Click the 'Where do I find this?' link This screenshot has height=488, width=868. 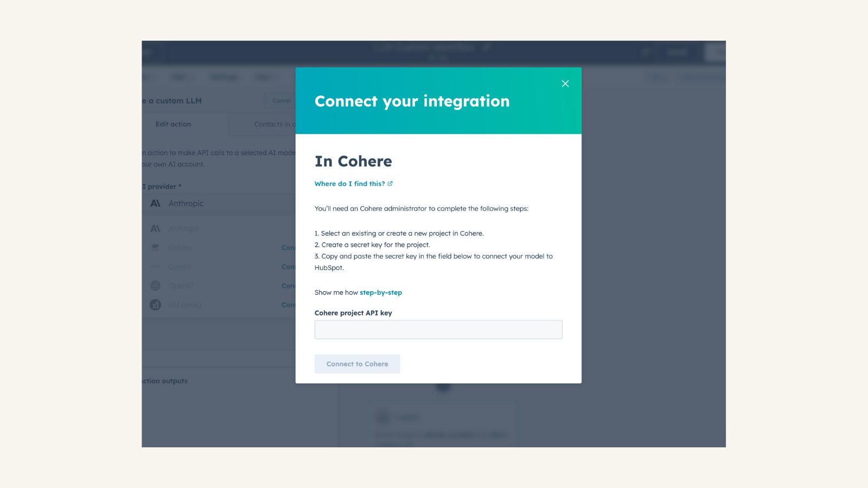349,183
